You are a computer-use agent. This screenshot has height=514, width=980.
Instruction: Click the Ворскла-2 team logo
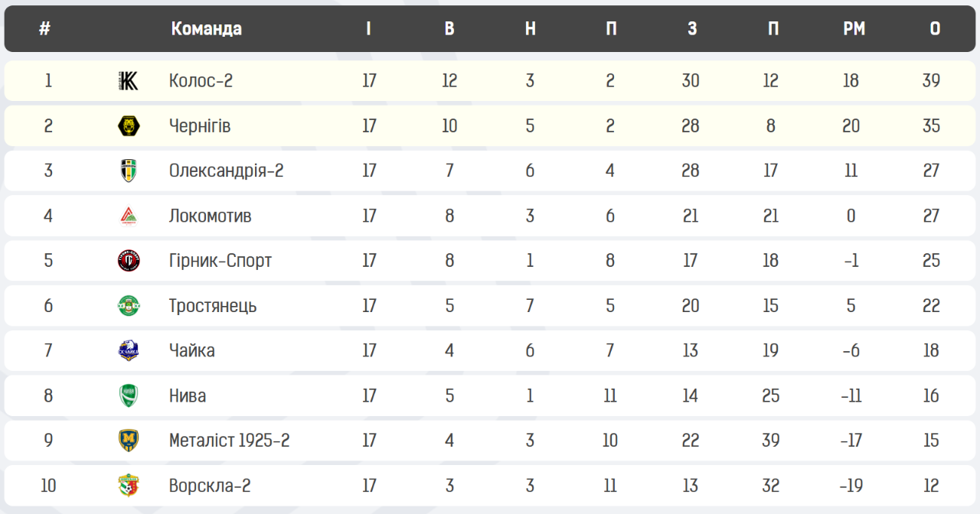click(x=129, y=486)
